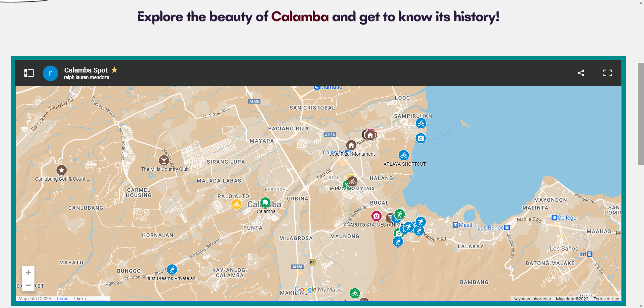Click blue camera marker below Sampiruhan
The height and width of the screenshot is (308, 644).
(x=420, y=138)
